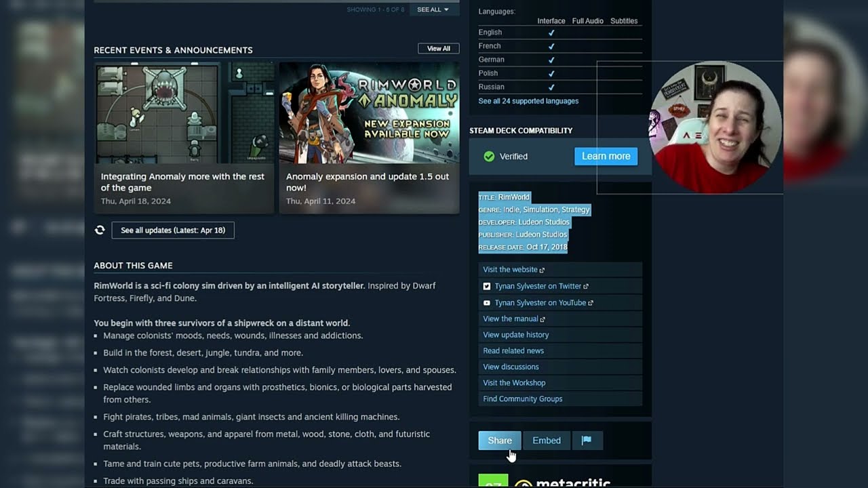
Task: Open the RimWorld Anomaly expansion banner image
Action: pos(370,113)
